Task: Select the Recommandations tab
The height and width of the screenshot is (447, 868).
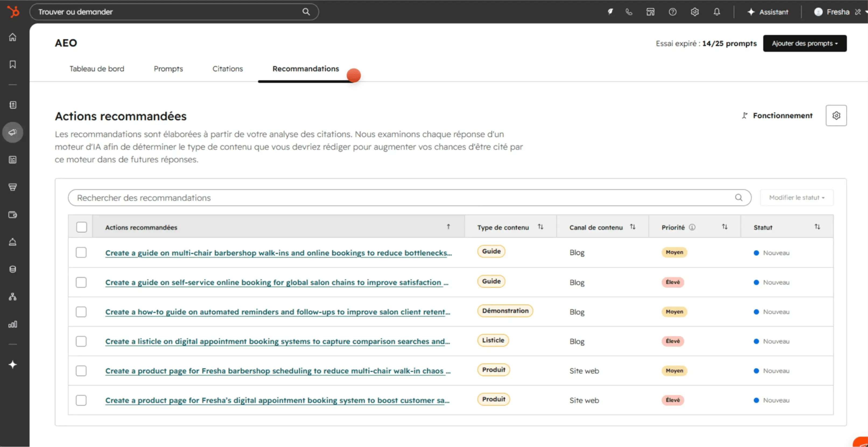Action: (x=306, y=69)
